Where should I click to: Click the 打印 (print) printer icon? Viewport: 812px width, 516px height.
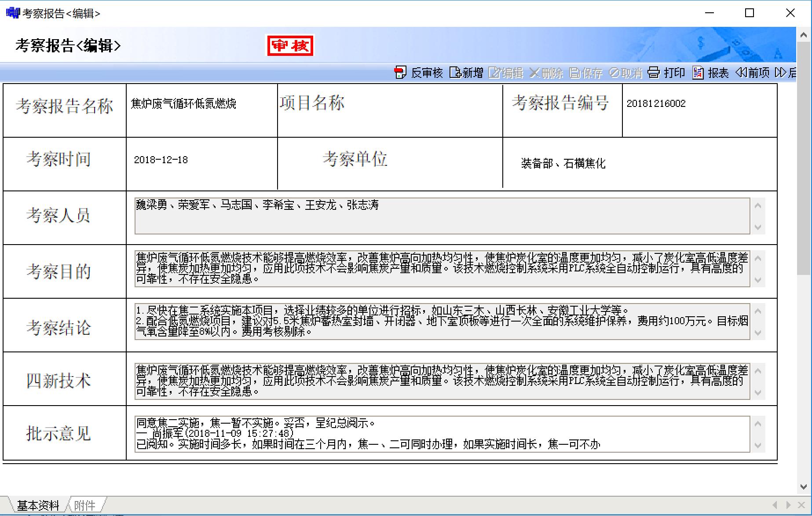coord(654,73)
